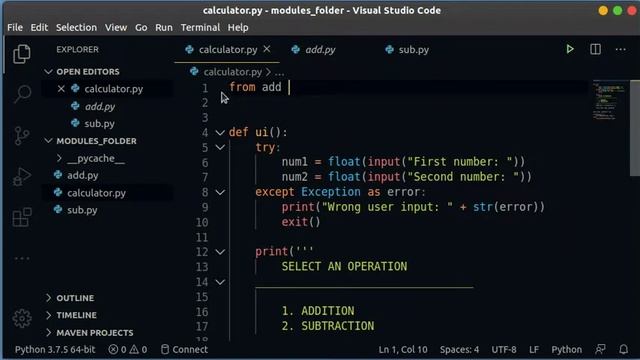Fold the try block at line 5
The width and height of the screenshot is (640, 360).
tap(220, 147)
